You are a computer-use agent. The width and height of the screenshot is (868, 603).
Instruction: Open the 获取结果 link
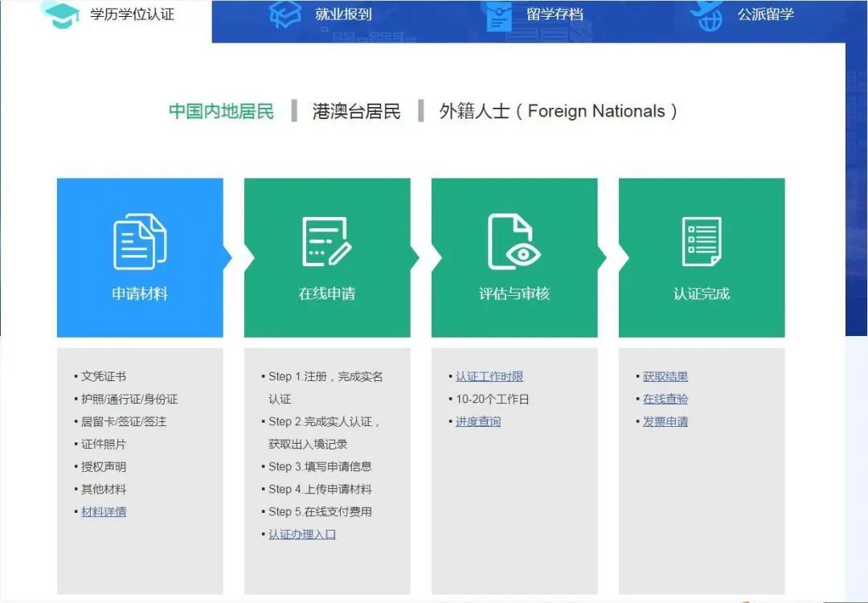665,376
